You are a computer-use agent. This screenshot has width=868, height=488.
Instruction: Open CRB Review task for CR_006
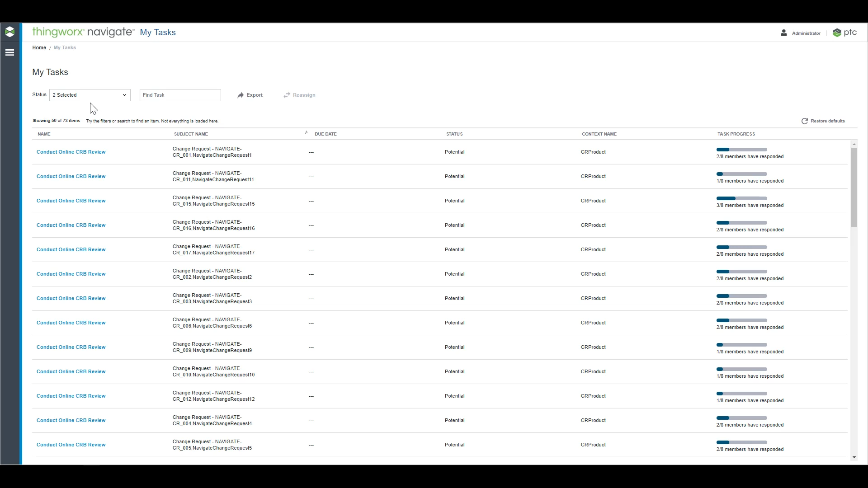(71, 323)
